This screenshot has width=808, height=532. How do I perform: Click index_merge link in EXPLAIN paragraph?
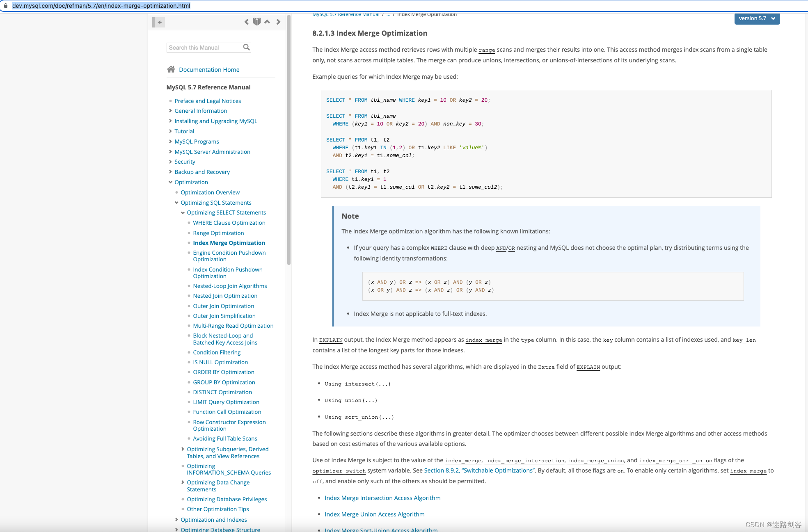pyautogui.click(x=484, y=340)
